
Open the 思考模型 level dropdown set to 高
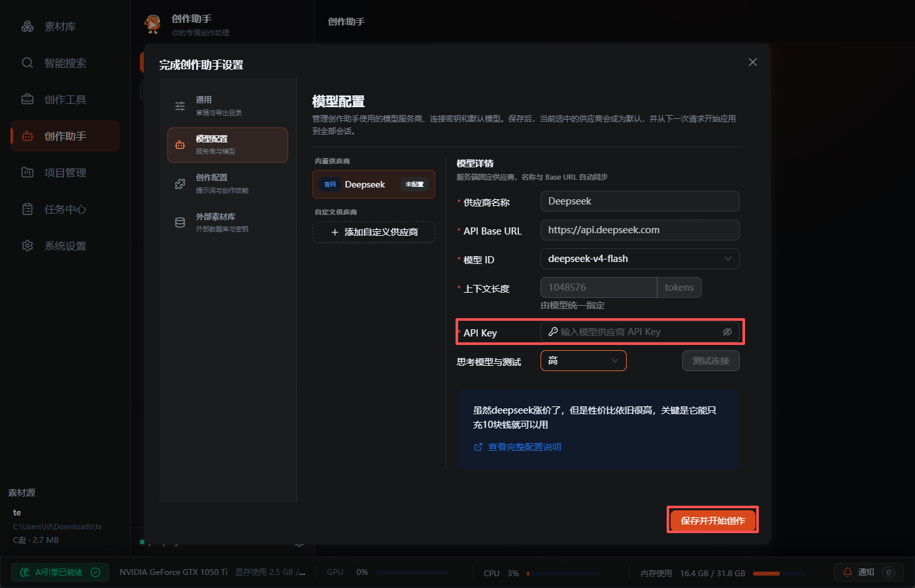point(584,361)
